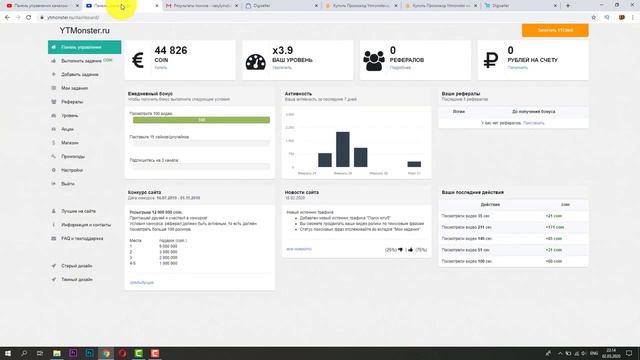Click the FAQ и техподдержка icon

coord(53,238)
